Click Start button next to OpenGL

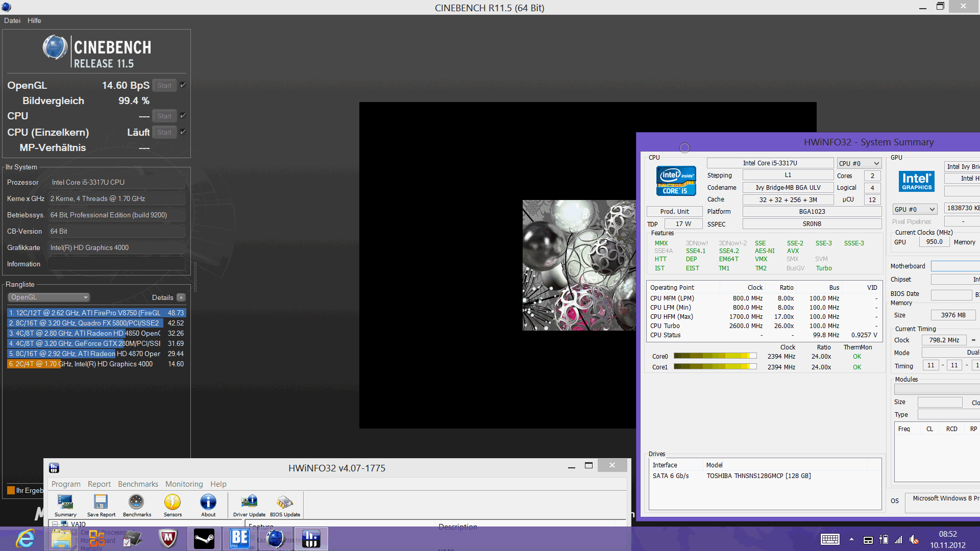tap(164, 85)
